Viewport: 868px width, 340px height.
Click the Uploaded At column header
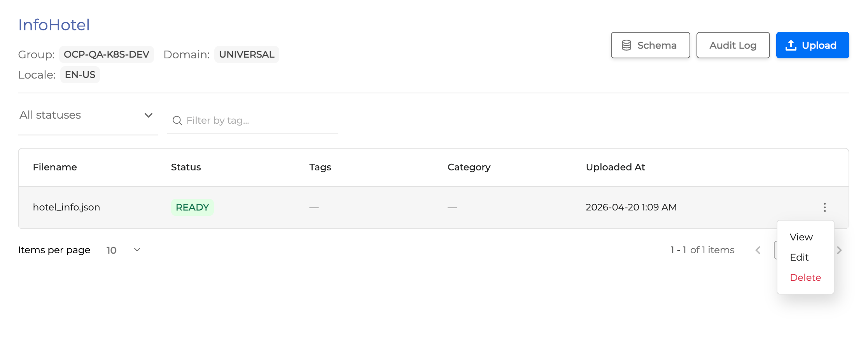coord(615,167)
